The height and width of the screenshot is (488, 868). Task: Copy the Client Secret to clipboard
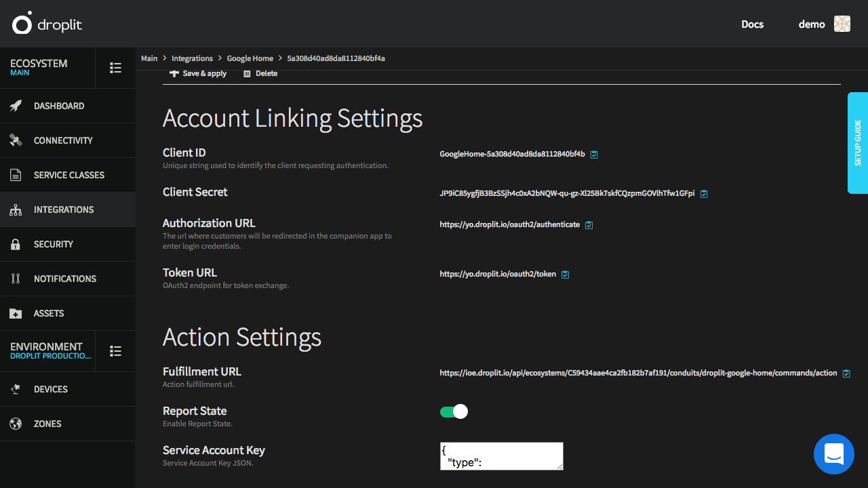(x=704, y=194)
